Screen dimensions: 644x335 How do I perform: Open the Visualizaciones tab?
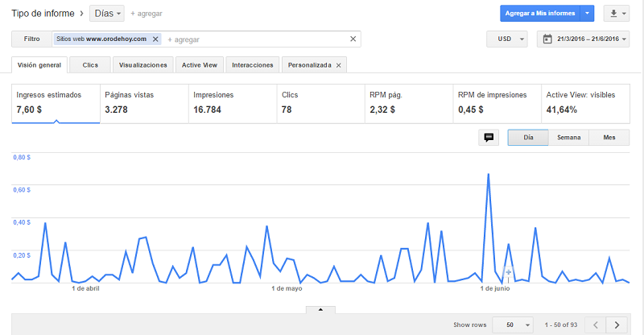coord(143,65)
